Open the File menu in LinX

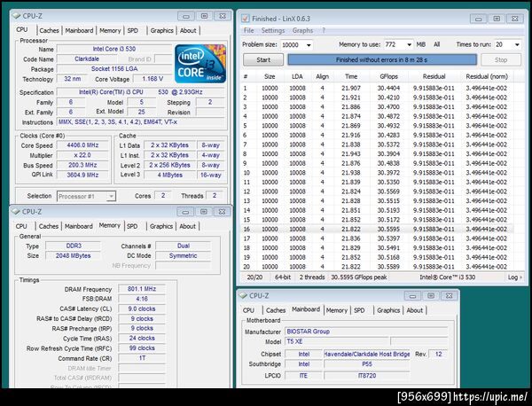click(x=248, y=30)
